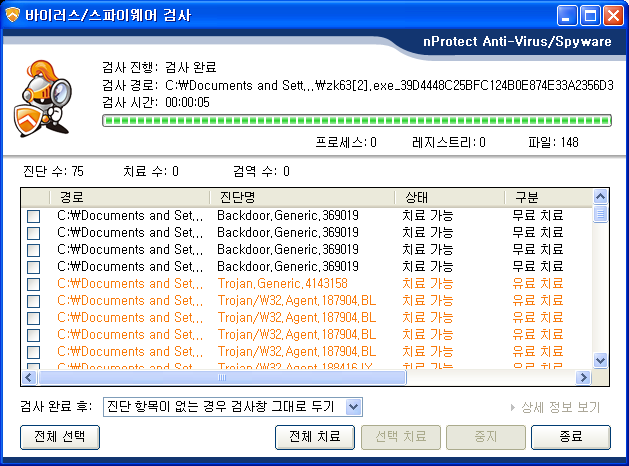The width and height of the screenshot is (629, 466).
Task: Check the third Backdoor.Generic.369019 row checkbox
Action: pos(34,250)
